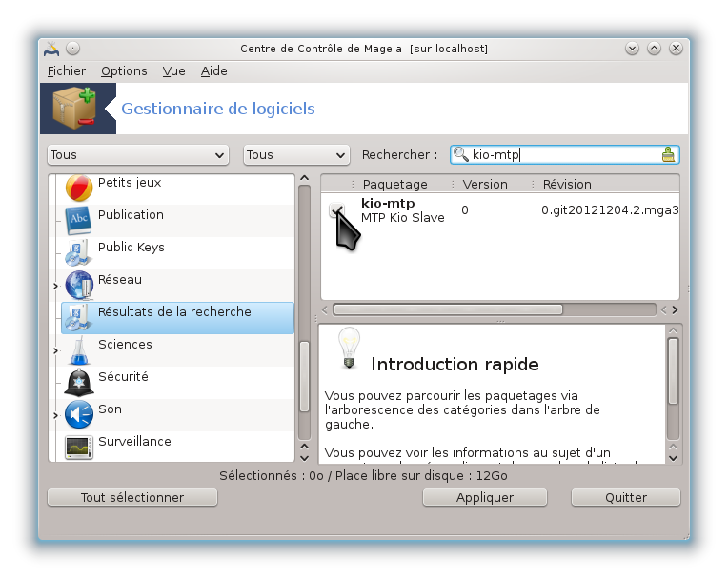Open the Fichier menu
Viewport: 728px width, 578px height.
click(67, 71)
